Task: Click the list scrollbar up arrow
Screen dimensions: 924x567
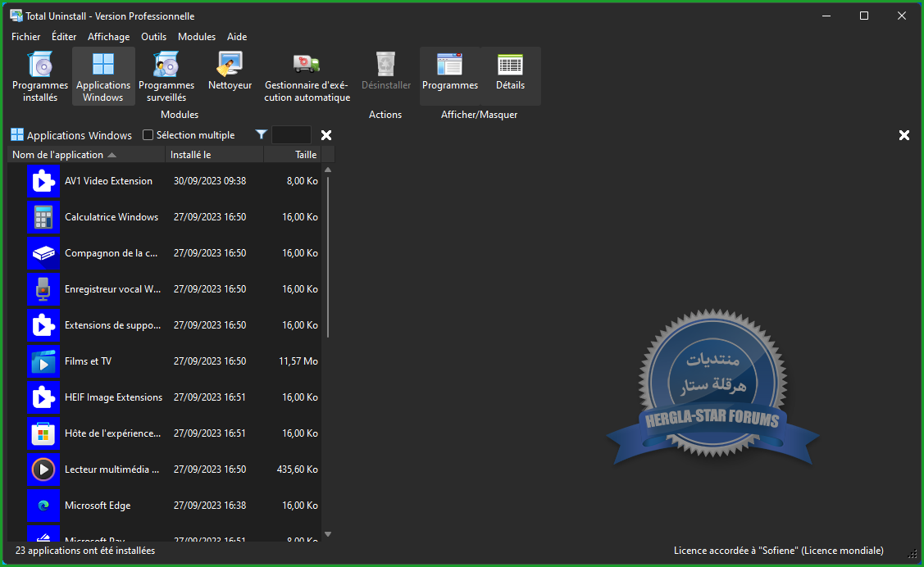Action: click(328, 170)
